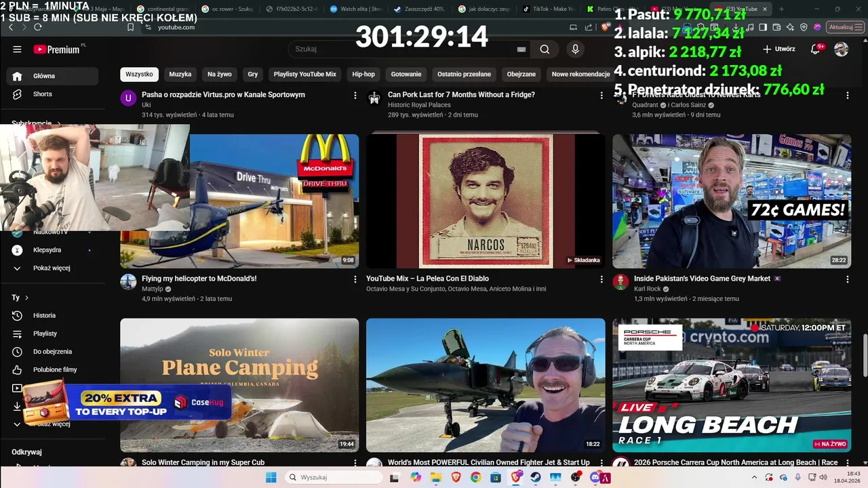Select the Ostatnio przesłane chip
Screen dimensions: 868x488
(464, 74)
